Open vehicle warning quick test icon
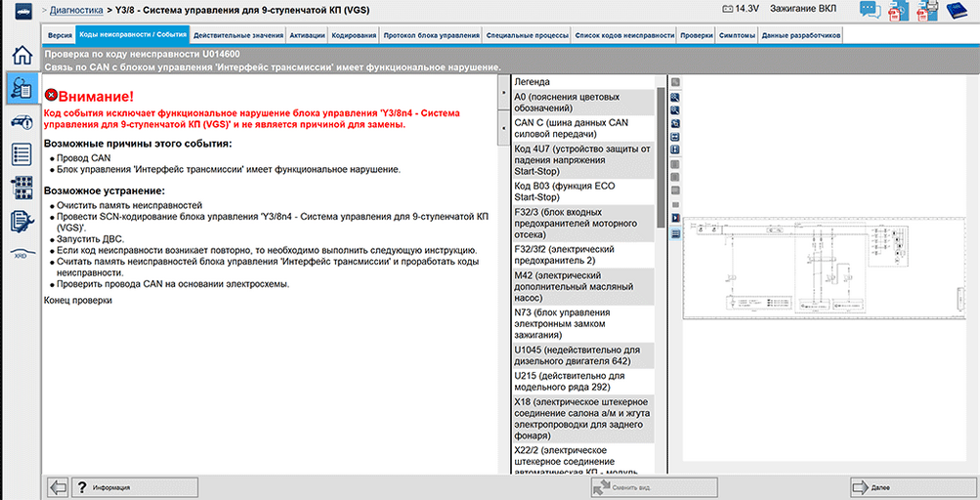 [21, 122]
